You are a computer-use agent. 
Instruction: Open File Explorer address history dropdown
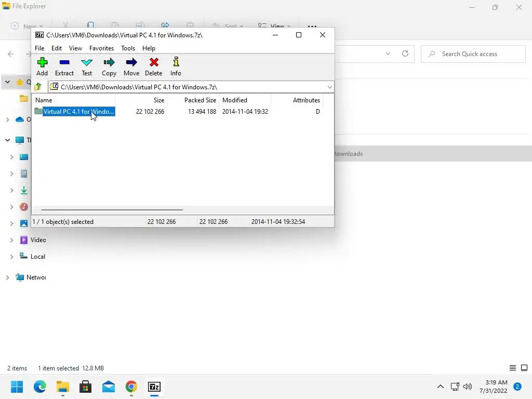388,54
